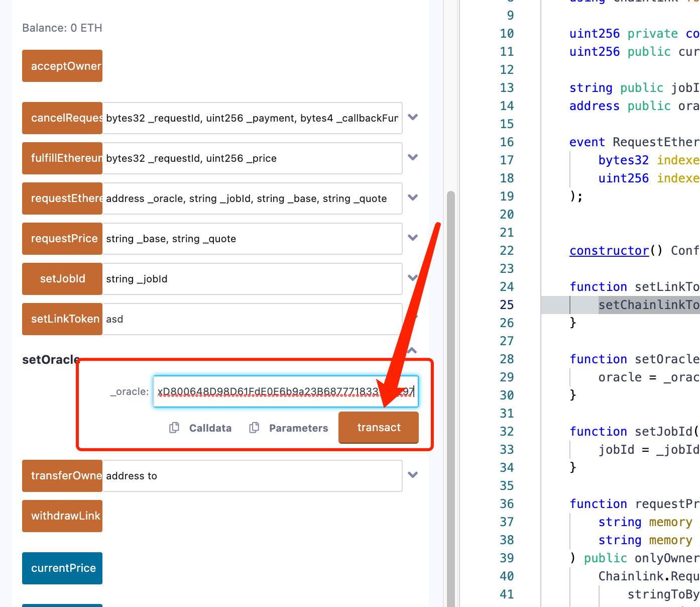Image resolution: width=700 pixels, height=607 pixels.
Task: Expand the requestPrice function inputs
Action: pos(413,238)
